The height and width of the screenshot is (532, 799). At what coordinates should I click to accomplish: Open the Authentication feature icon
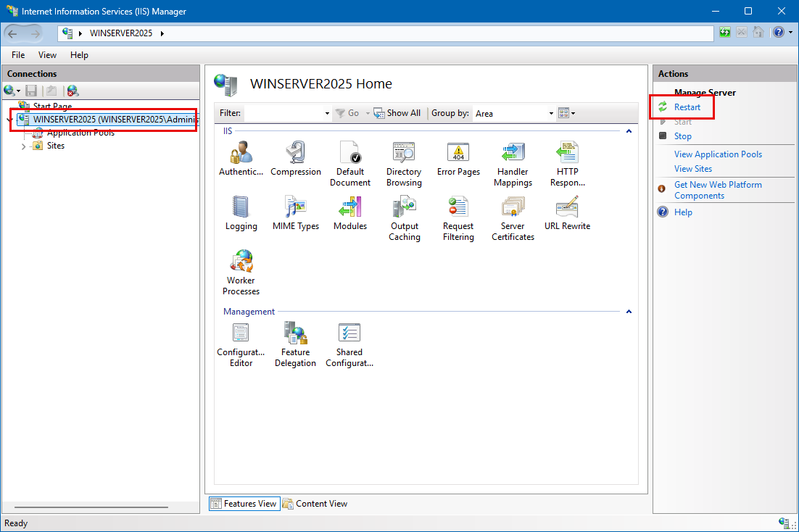coord(241,154)
